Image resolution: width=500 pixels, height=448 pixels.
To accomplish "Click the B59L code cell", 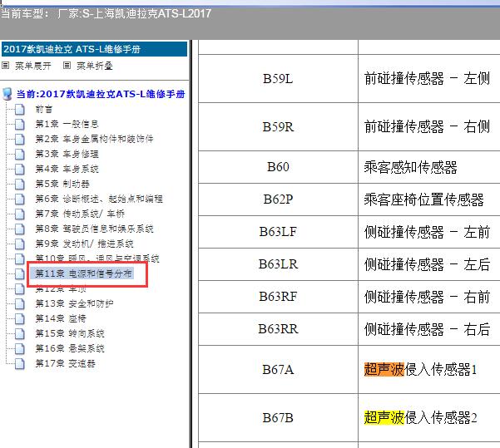I will (x=278, y=79).
